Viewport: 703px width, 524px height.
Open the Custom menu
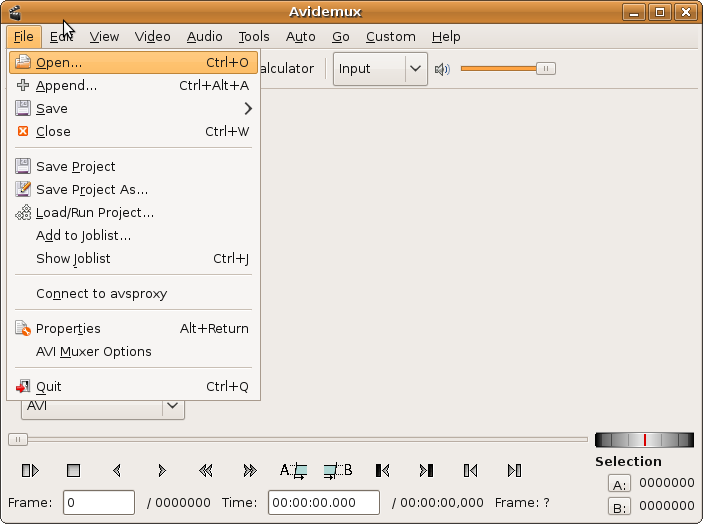tap(391, 37)
